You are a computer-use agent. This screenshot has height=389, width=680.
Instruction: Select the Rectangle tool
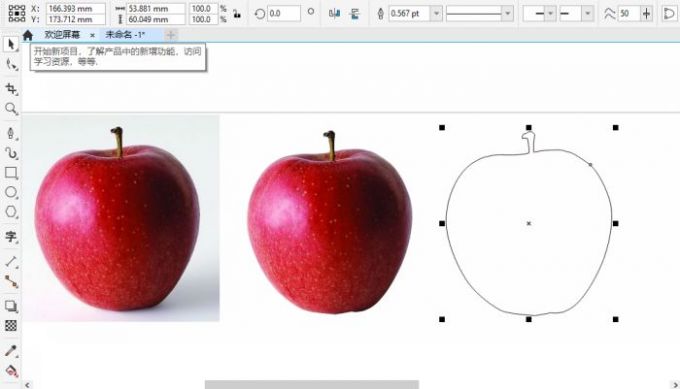point(11,173)
